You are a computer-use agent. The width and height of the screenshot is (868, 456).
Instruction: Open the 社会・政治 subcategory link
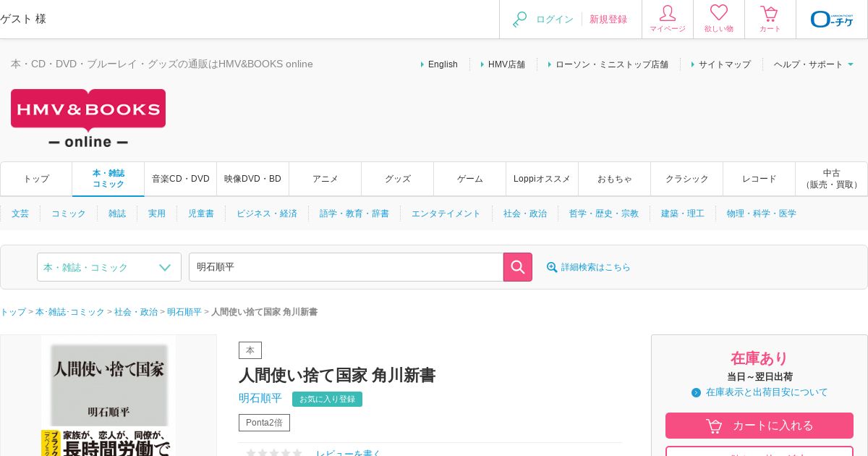point(525,214)
